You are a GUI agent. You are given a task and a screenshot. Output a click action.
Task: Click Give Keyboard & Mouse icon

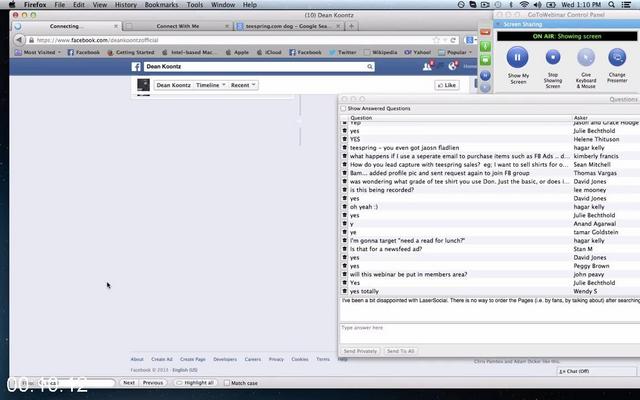(586, 58)
